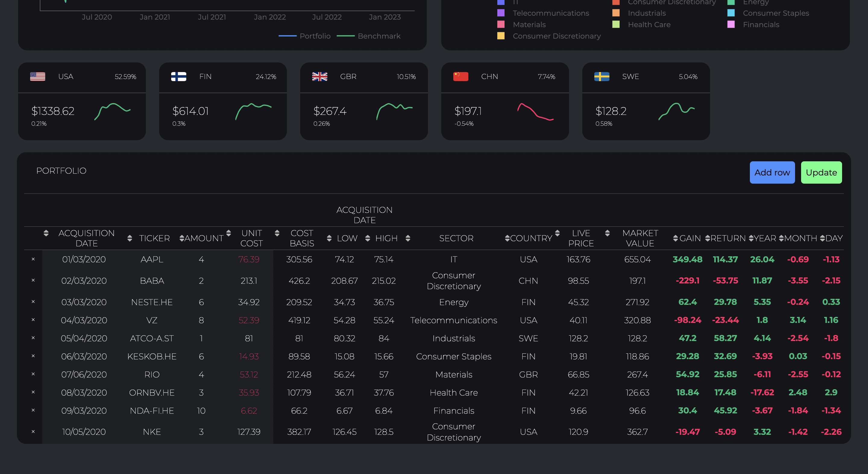
Task: Open the GBR sparkline chart
Action: [x=395, y=111]
